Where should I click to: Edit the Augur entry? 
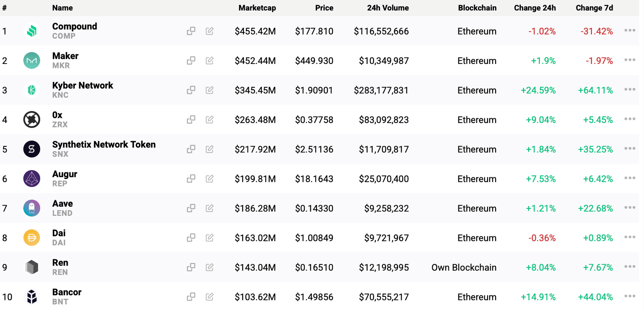209,179
